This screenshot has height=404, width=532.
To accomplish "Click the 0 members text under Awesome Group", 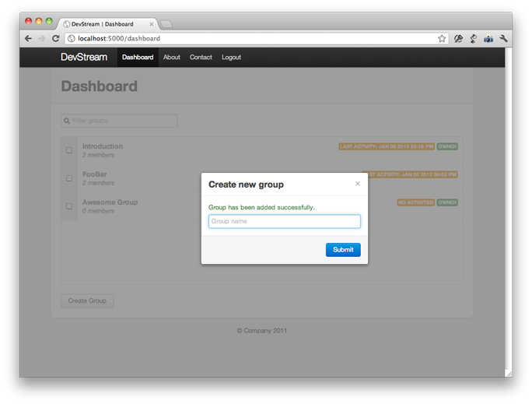I will click(99, 211).
